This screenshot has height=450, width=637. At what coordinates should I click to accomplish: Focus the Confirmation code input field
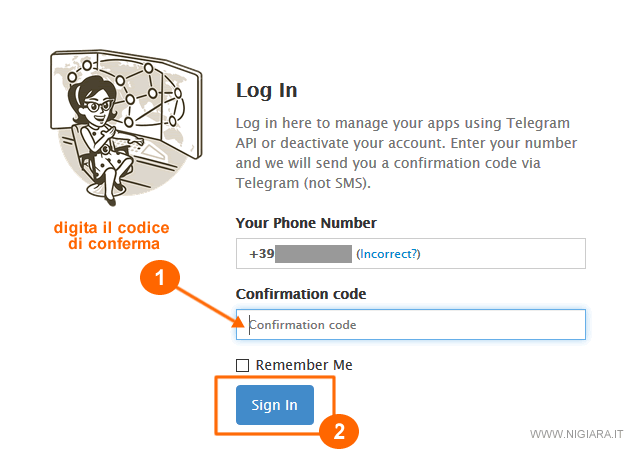tap(410, 325)
